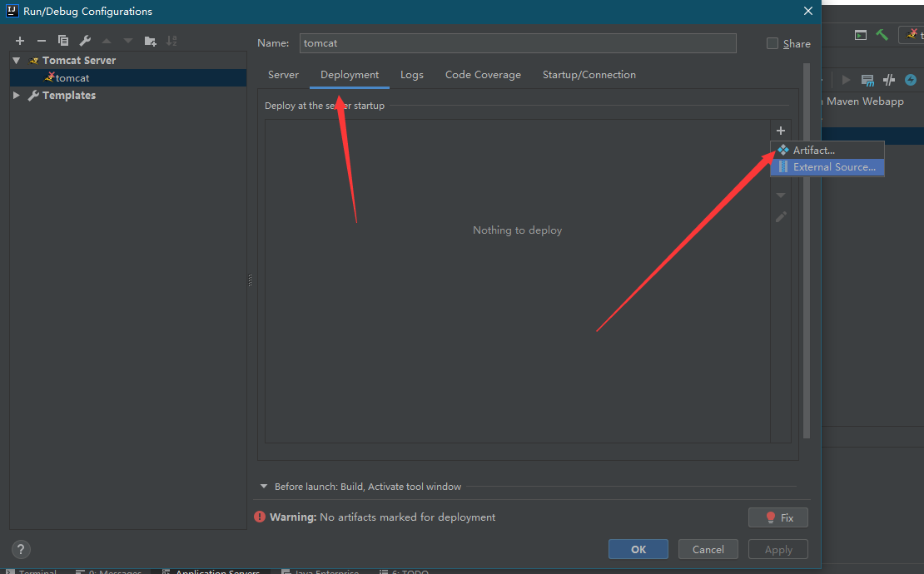Collapse the Before launch section

pos(263,487)
